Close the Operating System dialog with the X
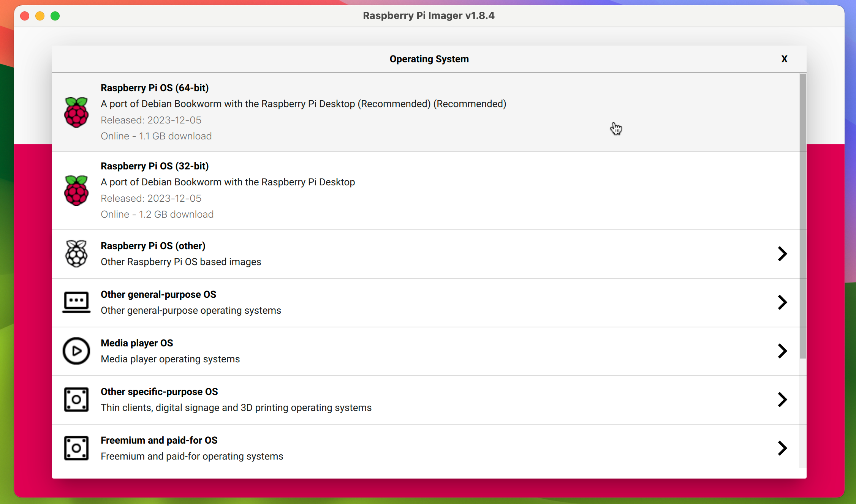 pyautogui.click(x=784, y=59)
